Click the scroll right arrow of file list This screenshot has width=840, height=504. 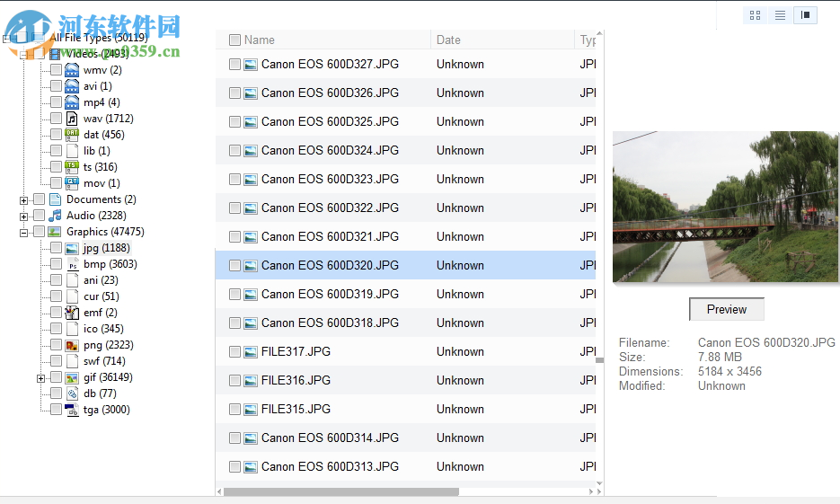tap(591, 491)
